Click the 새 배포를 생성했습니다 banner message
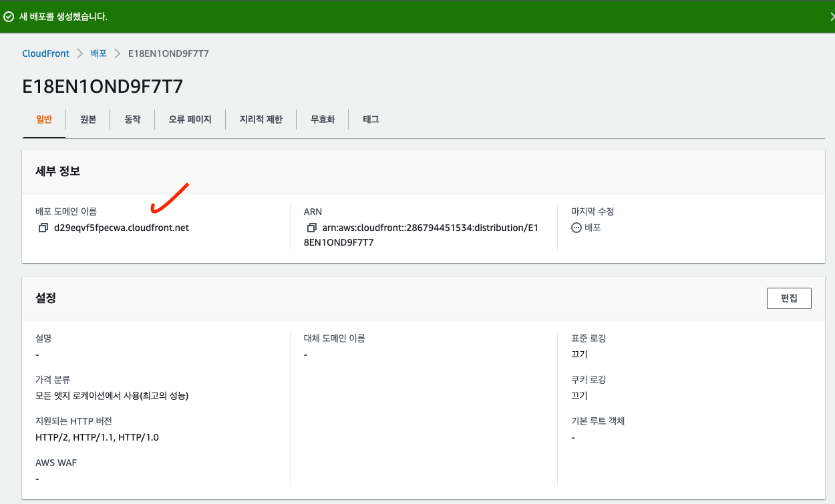The width and height of the screenshot is (835, 504). pos(63,17)
